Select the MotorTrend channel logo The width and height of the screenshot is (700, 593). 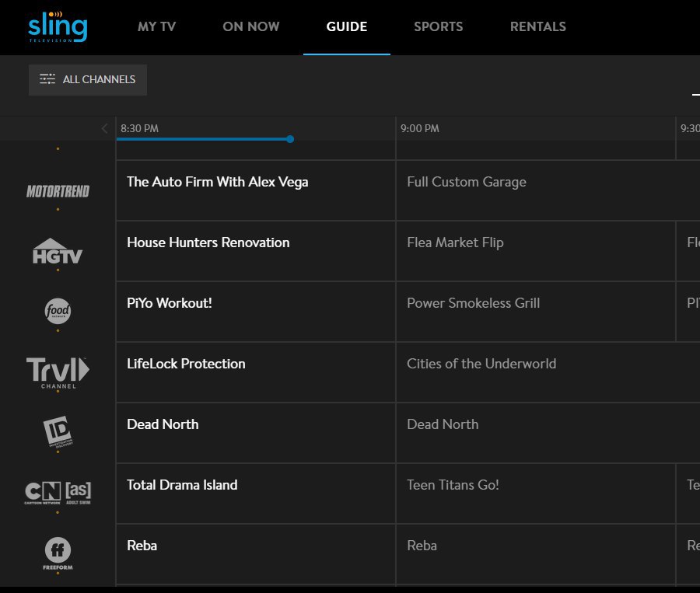58,191
